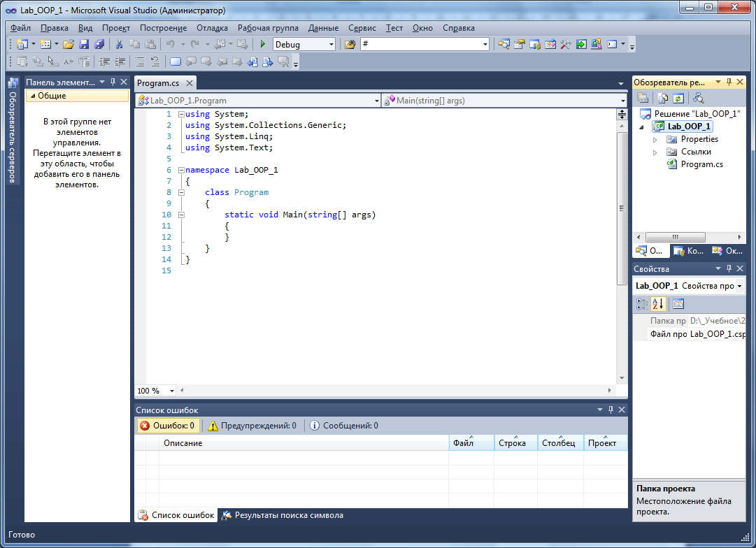Viewport: 756px width, 548px height.
Task: Switch to Результаты поиска символа tab
Action: pyautogui.click(x=283, y=515)
